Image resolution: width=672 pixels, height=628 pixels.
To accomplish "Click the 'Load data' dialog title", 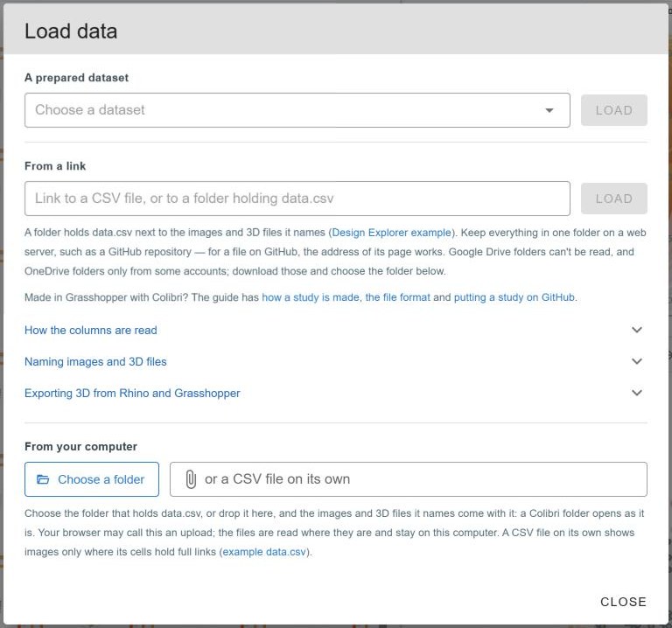I will (x=71, y=31).
